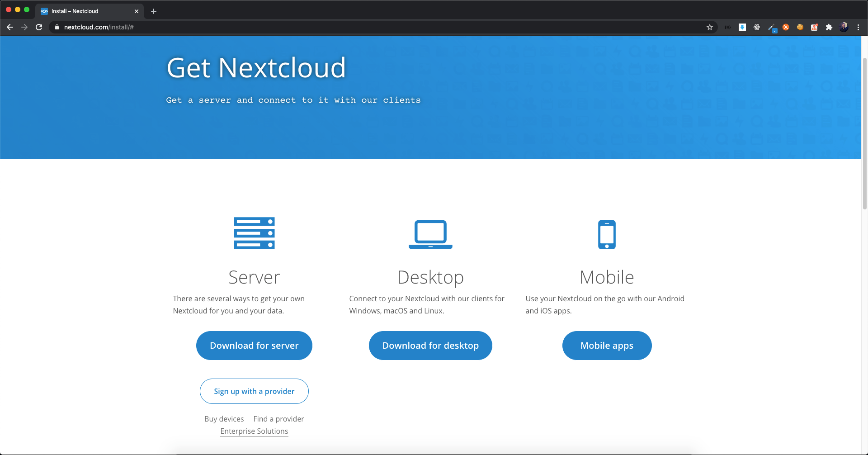Open Chrome's three-dot menu

859,27
